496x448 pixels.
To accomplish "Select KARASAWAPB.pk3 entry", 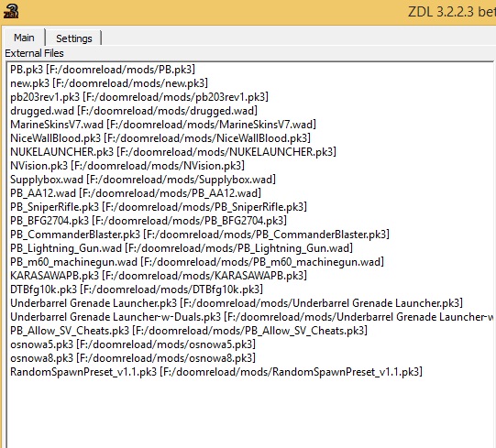I will tap(159, 276).
